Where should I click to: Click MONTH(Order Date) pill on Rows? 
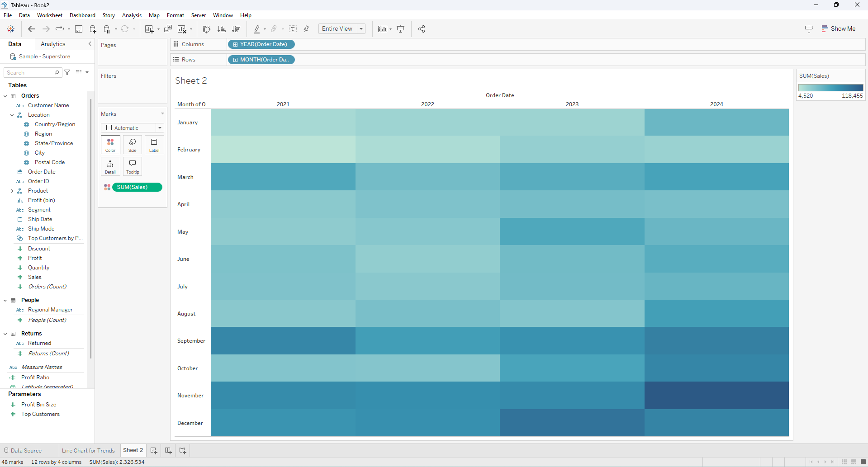tap(261, 60)
